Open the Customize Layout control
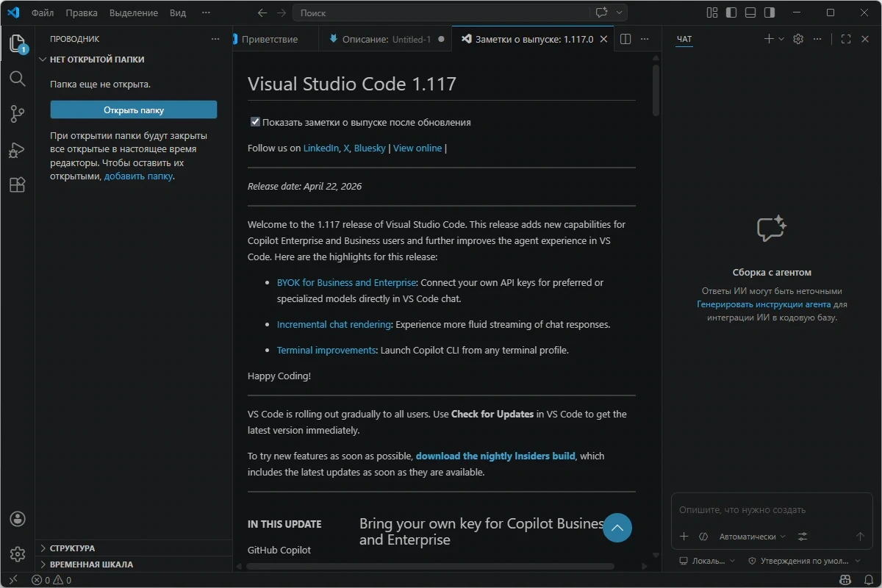Image resolution: width=882 pixels, height=588 pixels. 711,12
